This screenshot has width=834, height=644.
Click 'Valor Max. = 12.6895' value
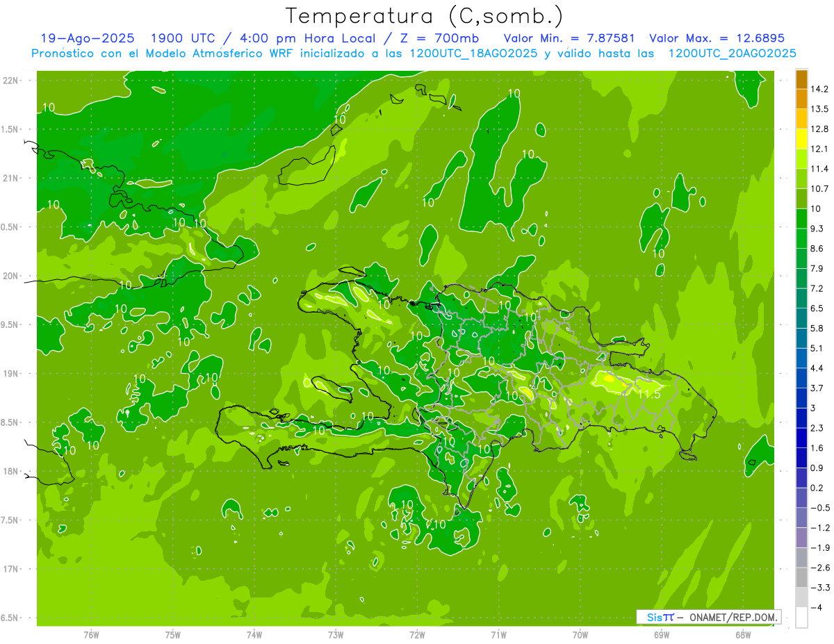tap(717, 38)
